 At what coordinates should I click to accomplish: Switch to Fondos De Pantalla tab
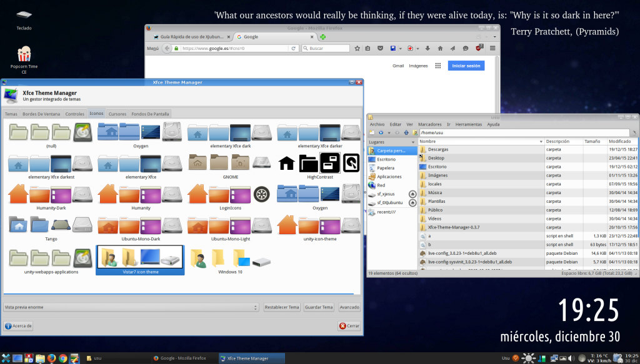[150, 114]
